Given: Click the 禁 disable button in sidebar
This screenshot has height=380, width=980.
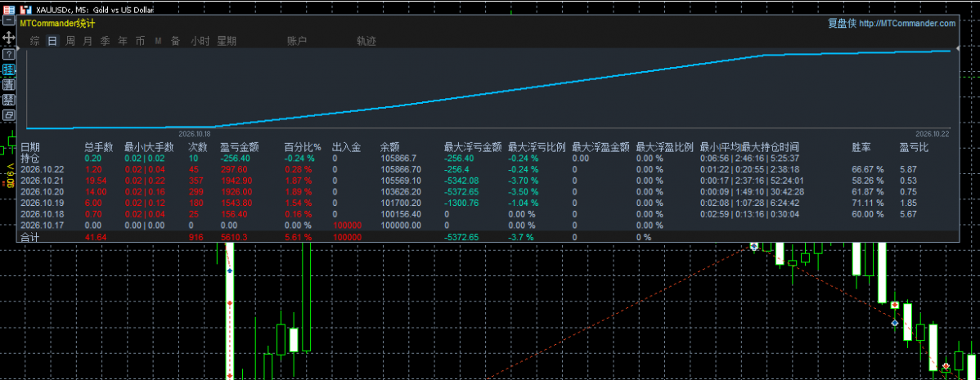Looking at the screenshot, I should click(x=9, y=100).
